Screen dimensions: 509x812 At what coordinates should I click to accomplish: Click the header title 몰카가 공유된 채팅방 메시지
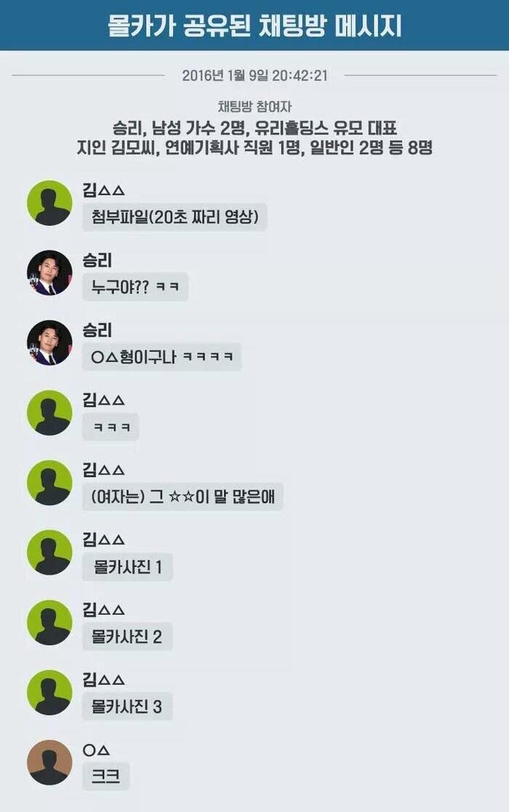pos(254,25)
